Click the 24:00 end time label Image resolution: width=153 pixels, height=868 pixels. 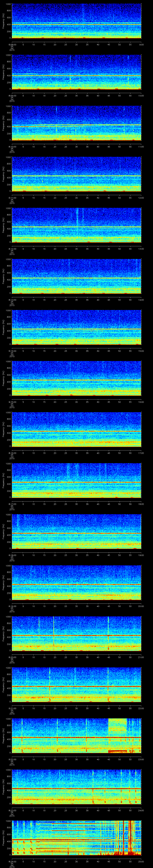(141, 810)
